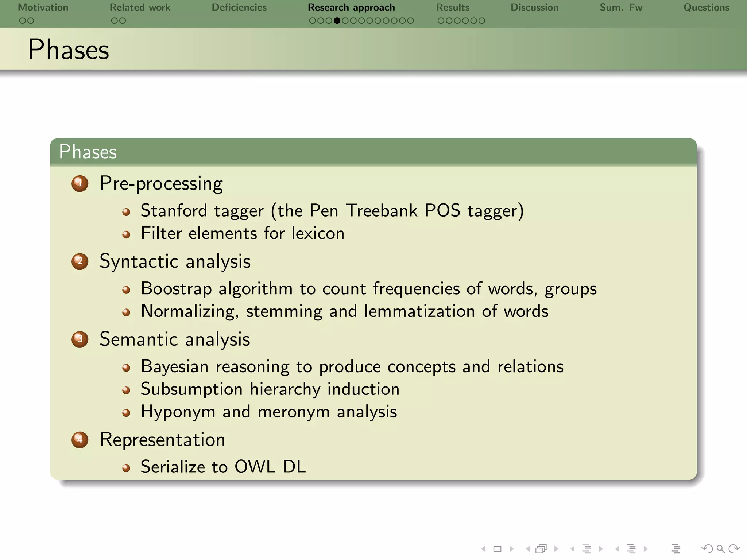This screenshot has width=747, height=560.
Task: Click the subsection lines navigation icon
Action: coord(587,549)
